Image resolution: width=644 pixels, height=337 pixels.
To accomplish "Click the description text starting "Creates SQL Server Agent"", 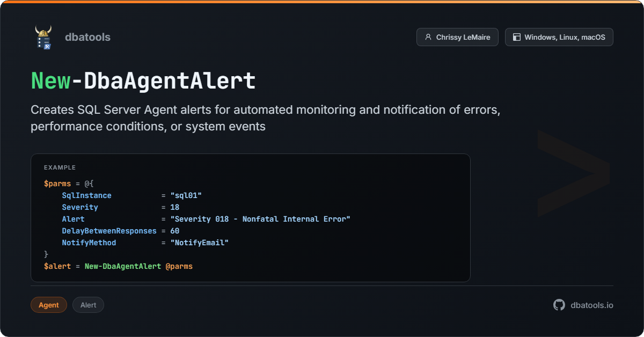I will (266, 118).
